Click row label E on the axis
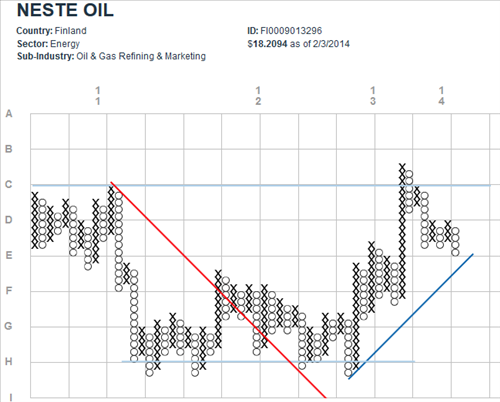 [x=9, y=255]
